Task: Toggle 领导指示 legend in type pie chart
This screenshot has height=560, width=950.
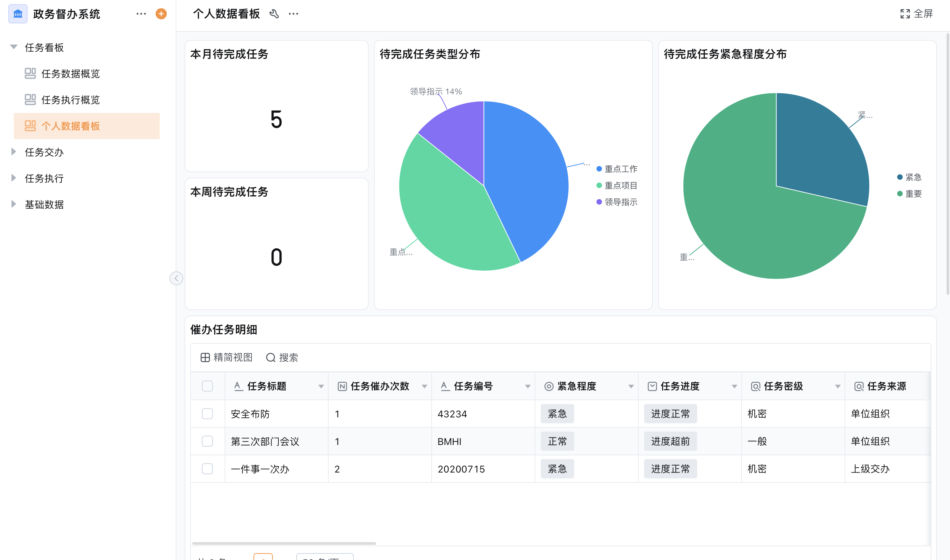Action: point(617,202)
